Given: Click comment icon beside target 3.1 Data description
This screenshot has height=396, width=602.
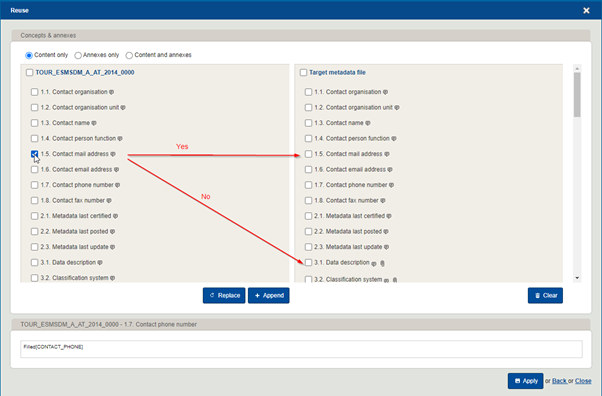Looking at the screenshot, I should pyautogui.click(x=374, y=264).
